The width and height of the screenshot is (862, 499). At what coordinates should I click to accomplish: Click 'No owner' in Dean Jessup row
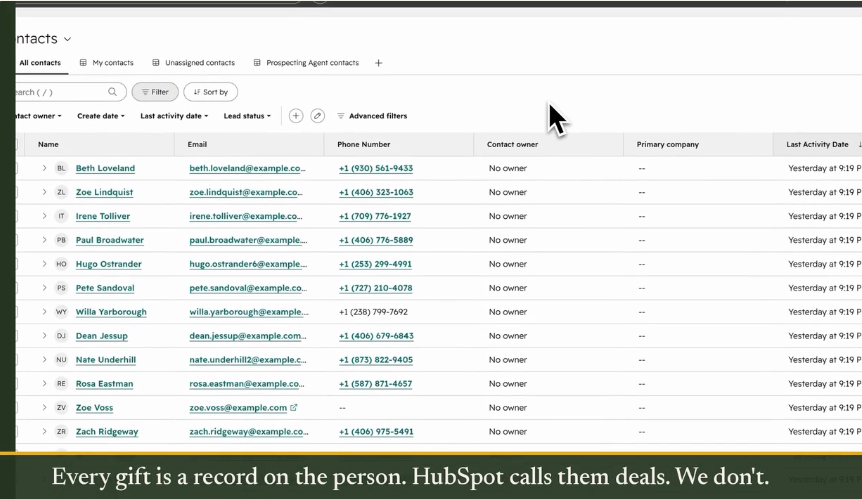[x=508, y=336]
